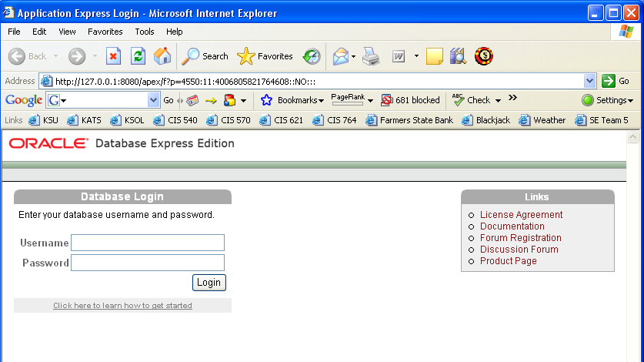This screenshot has height=362, width=644.
Task: Open the Blackjack links shortcut
Action: pos(486,120)
